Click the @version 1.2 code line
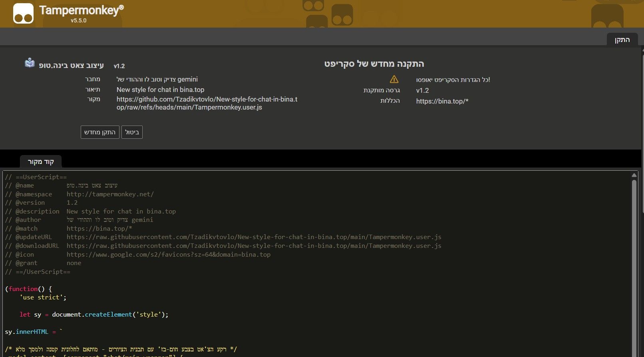 (41, 203)
